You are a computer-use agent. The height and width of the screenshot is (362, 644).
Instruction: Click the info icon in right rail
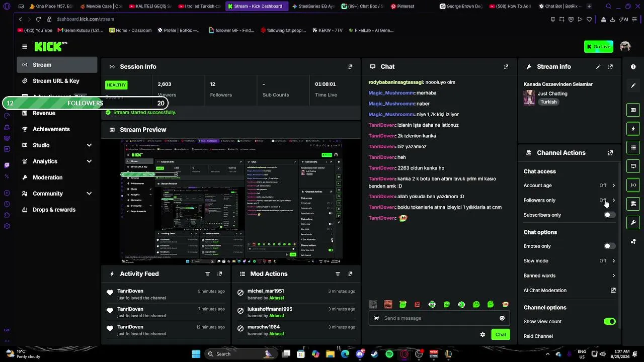(633, 67)
